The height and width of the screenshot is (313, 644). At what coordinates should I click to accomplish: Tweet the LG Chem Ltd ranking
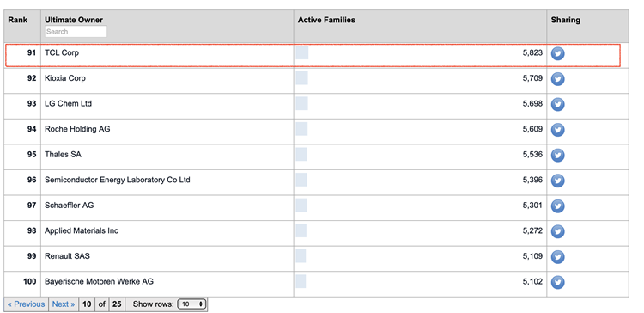pos(557,104)
